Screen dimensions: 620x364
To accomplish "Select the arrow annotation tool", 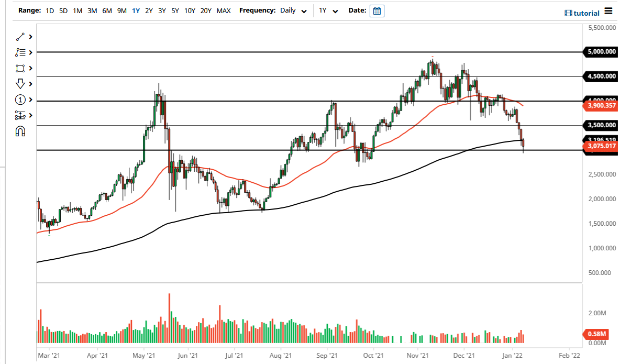I will point(20,84).
